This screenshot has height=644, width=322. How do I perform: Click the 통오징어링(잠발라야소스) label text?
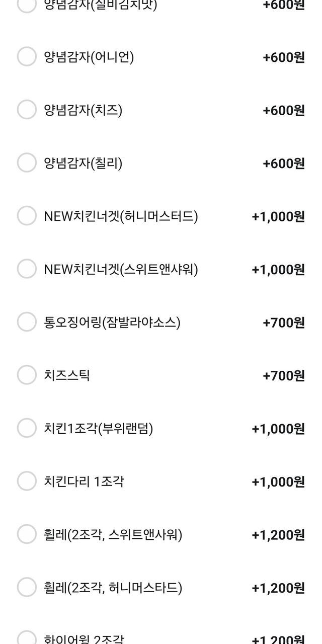coord(112,322)
